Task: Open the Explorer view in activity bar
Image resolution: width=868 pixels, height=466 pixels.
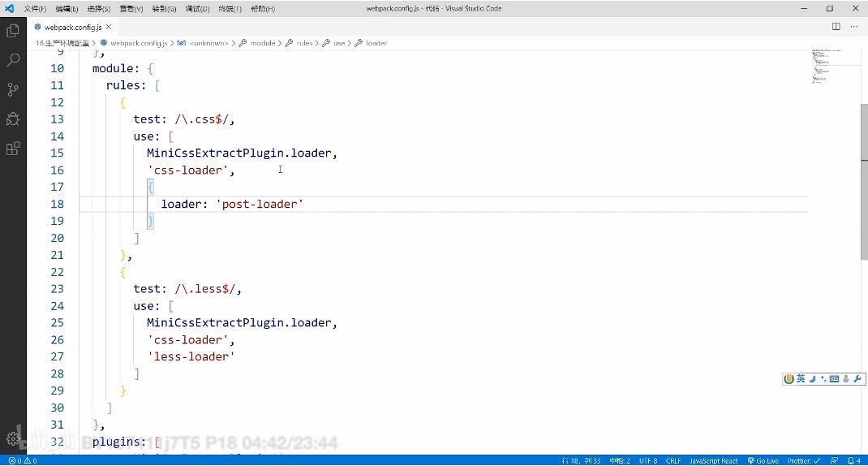Action: (x=13, y=31)
